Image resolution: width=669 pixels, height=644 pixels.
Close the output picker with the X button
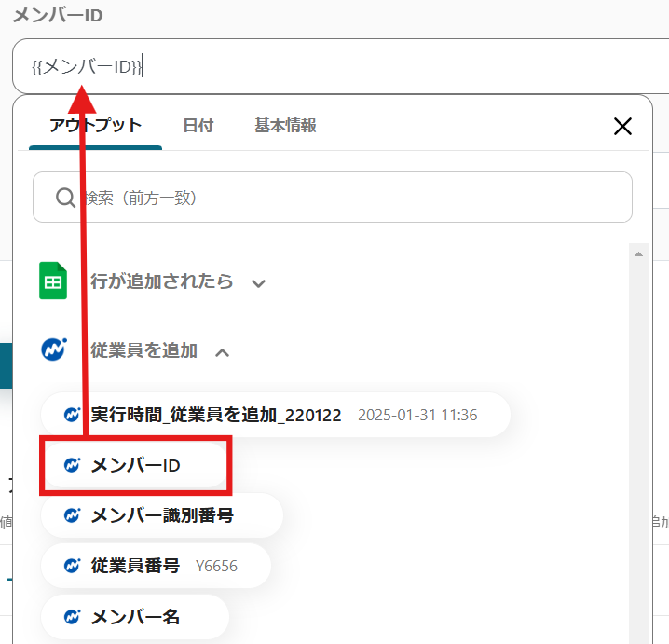point(622,127)
